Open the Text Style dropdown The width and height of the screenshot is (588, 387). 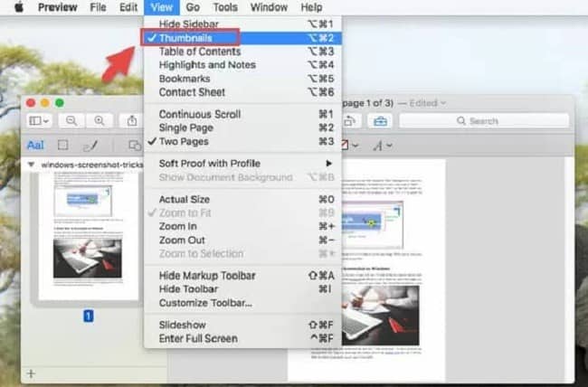click(x=383, y=146)
